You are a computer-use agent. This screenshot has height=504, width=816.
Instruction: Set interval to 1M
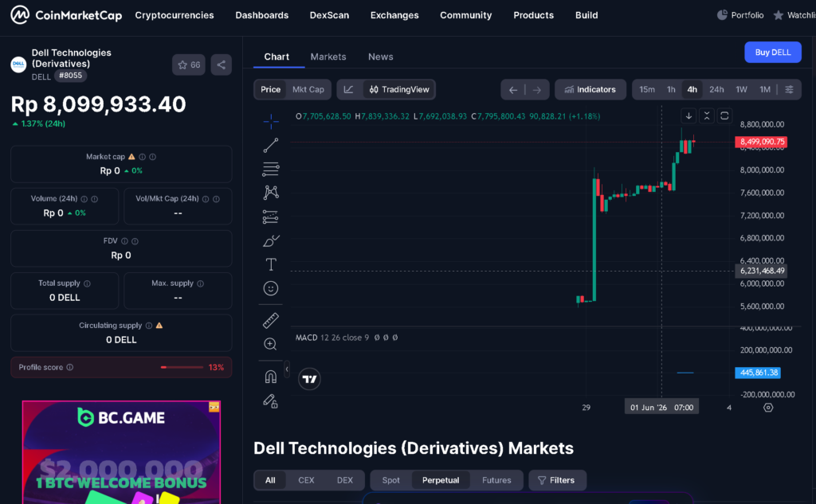(x=764, y=89)
